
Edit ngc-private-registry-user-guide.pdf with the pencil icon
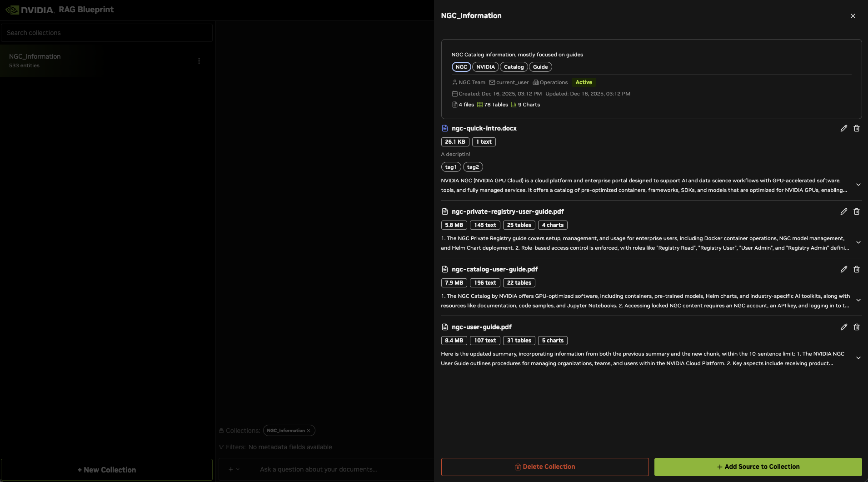click(x=843, y=212)
